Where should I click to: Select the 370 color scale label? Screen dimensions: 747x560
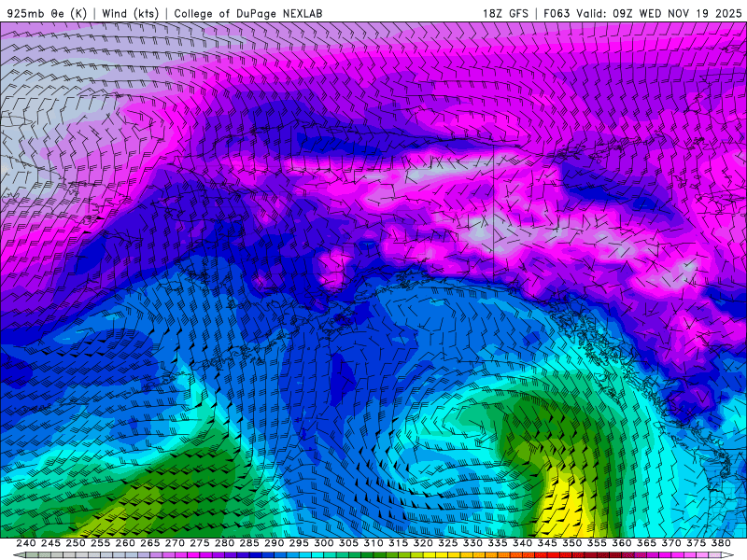click(x=671, y=543)
